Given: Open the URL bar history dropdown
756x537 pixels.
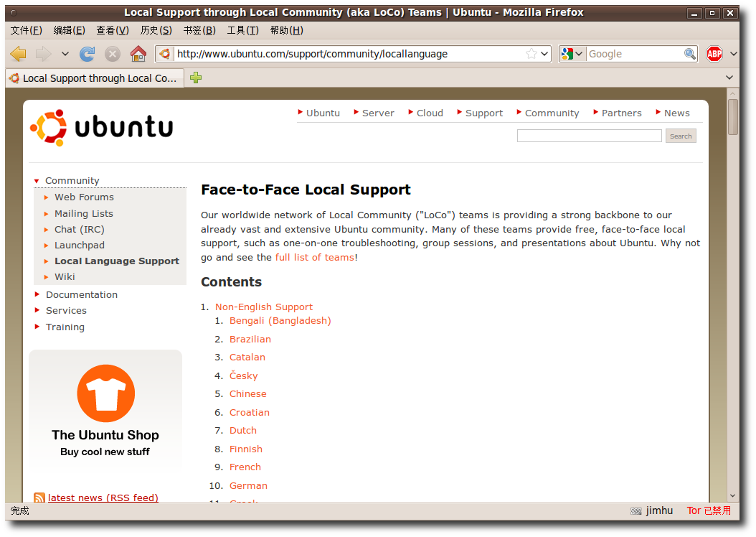Looking at the screenshot, I should [544, 54].
